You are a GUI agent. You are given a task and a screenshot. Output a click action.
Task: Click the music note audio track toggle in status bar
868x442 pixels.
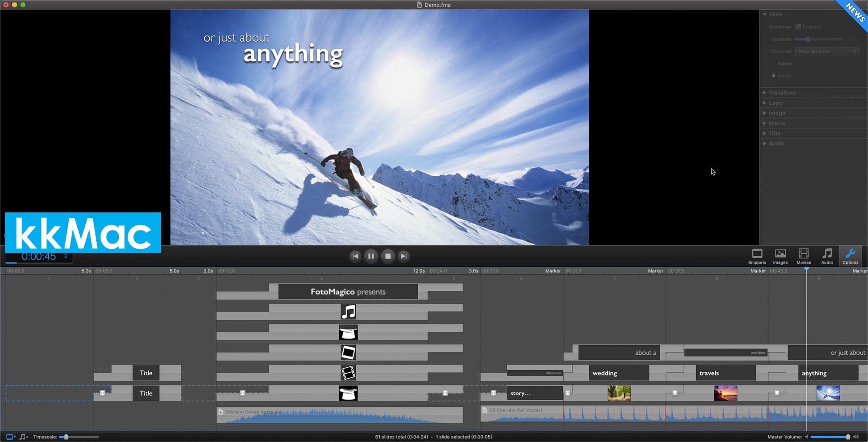tap(23, 437)
